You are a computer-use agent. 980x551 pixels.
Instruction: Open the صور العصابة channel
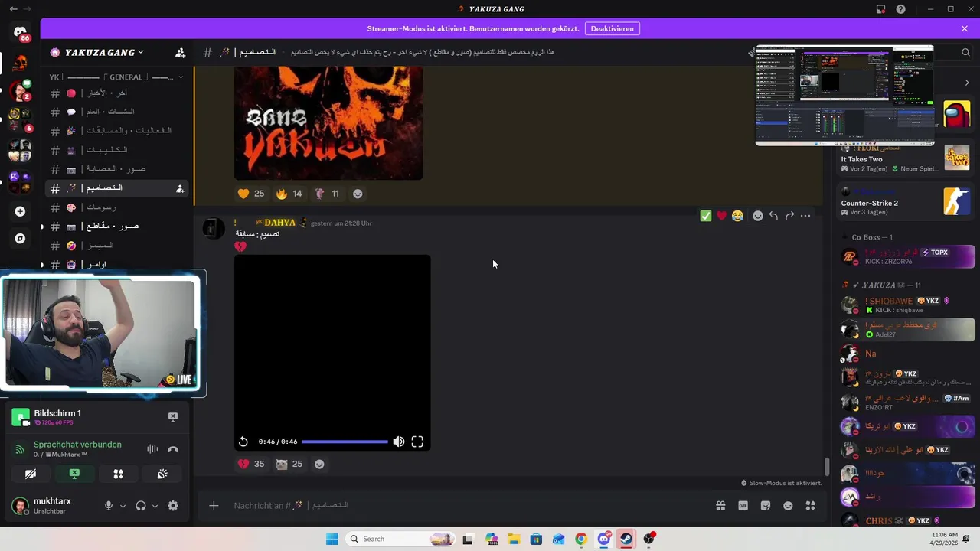pyautogui.click(x=116, y=169)
